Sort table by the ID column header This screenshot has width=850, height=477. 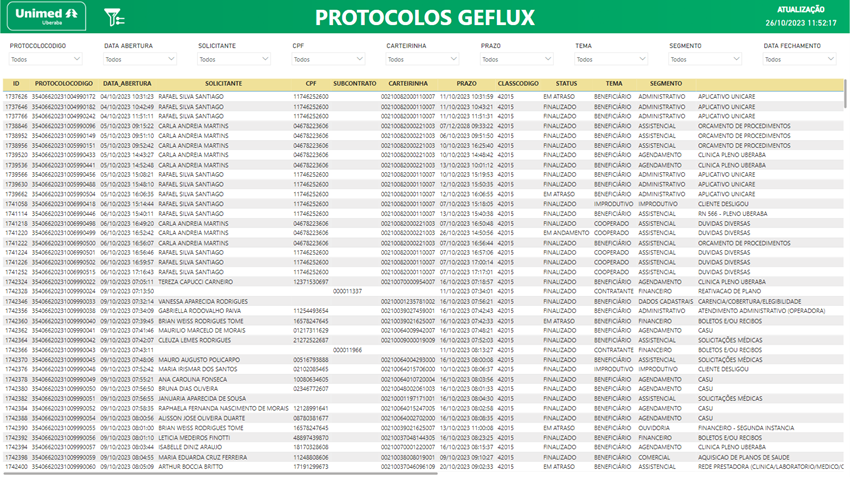16,83
